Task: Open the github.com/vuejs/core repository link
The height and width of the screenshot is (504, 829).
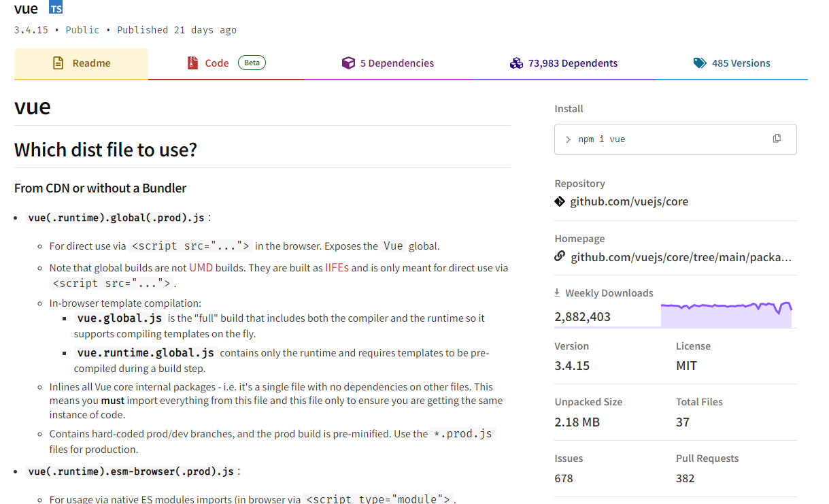Action: pyautogui.click(x=629, y=201)
